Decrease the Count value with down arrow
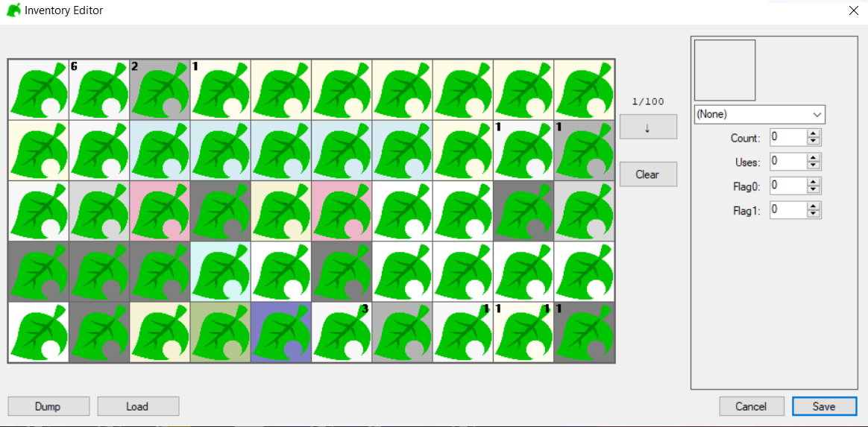The height and width of the screenshot is (427, 868). tap(814, 141)
